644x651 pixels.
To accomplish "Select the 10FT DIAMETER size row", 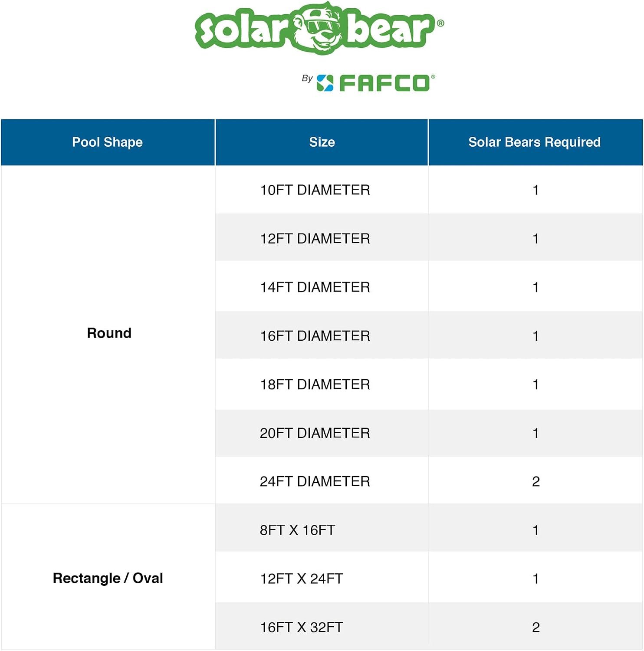I will pyautogui.click(x=429, y=190).
